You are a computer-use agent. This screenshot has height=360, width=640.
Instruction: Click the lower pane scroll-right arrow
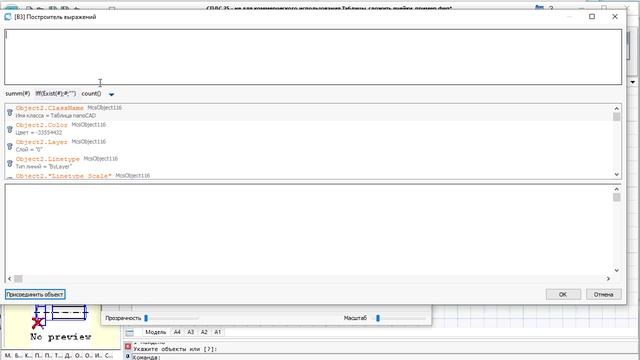click(x=608, y=279)
